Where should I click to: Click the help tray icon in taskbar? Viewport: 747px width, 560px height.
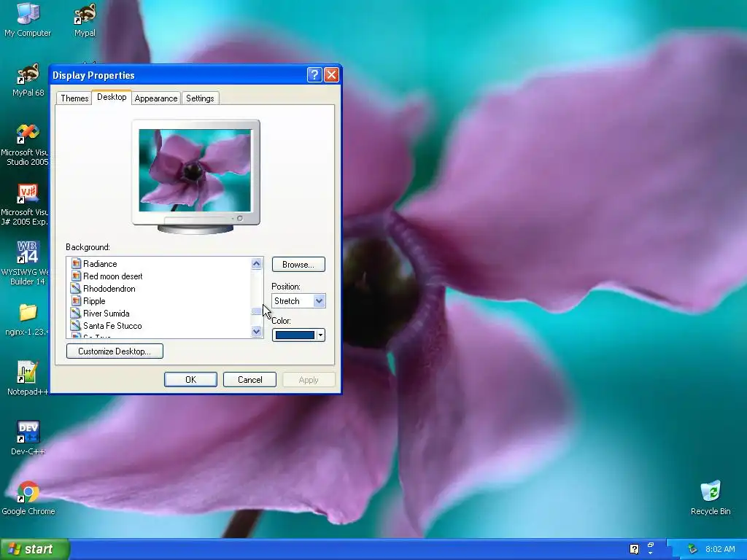click(634, 549)
